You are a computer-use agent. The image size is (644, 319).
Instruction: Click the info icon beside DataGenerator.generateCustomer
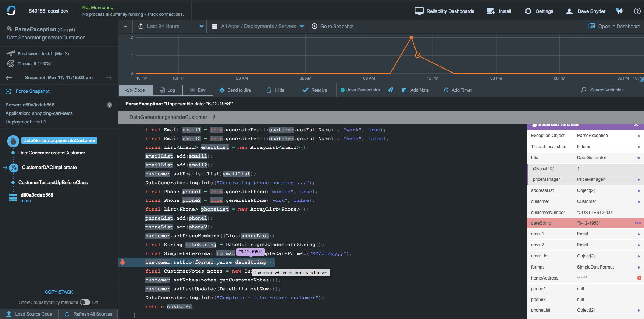[x=214, y=117]
